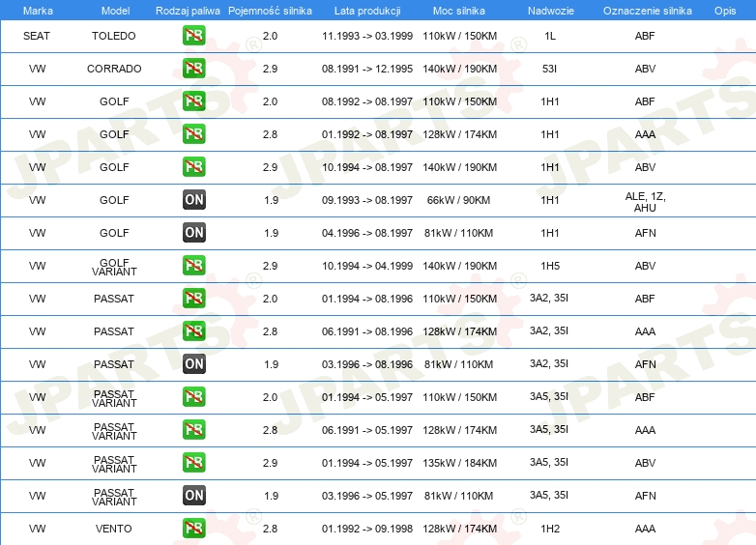Viewport: 756px width, 545px height.
Task: Click the Lata produkcji column header
Action: click(367, 11)
